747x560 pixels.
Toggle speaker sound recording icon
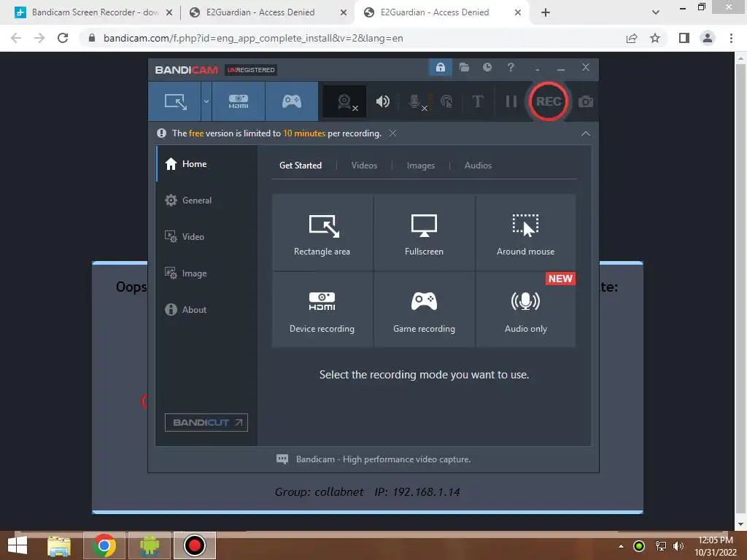[382, 101]
